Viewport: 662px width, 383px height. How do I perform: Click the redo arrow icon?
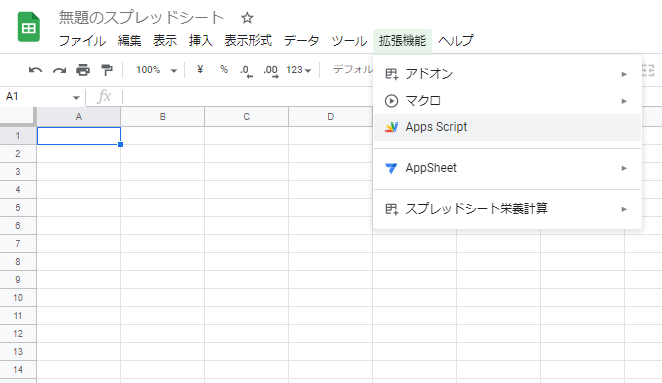coord(59,70)
